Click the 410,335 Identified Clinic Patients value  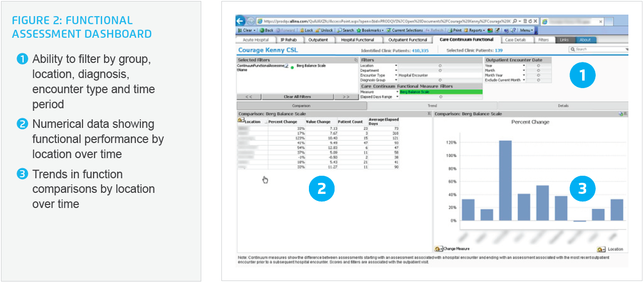coord(420,50)
